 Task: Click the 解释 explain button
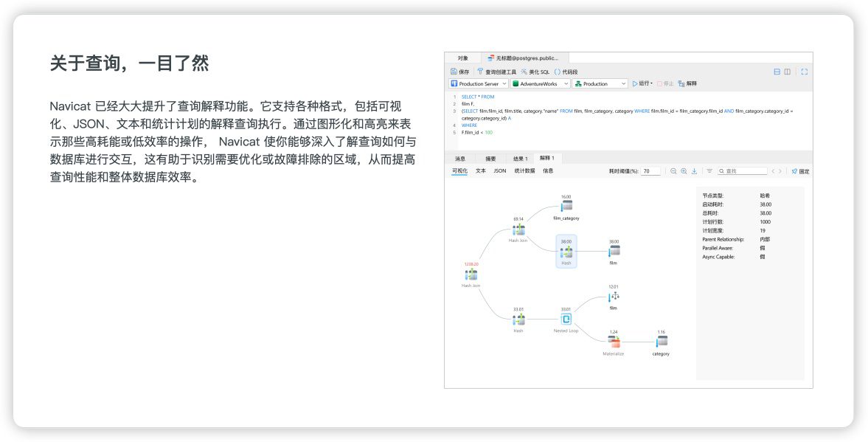(687, 84)
